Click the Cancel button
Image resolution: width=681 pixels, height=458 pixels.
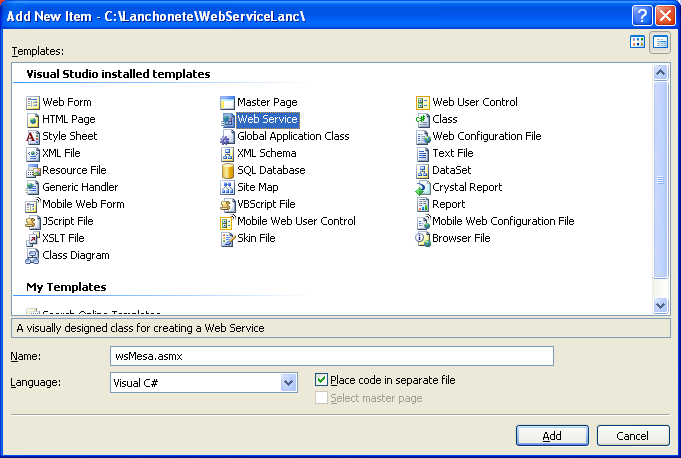(x=633, y=435)
